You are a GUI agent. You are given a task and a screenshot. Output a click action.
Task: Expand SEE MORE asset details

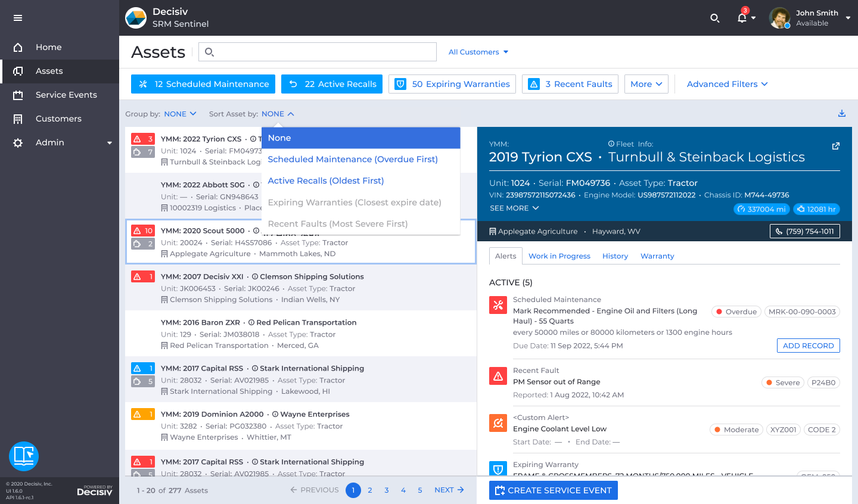514,208
